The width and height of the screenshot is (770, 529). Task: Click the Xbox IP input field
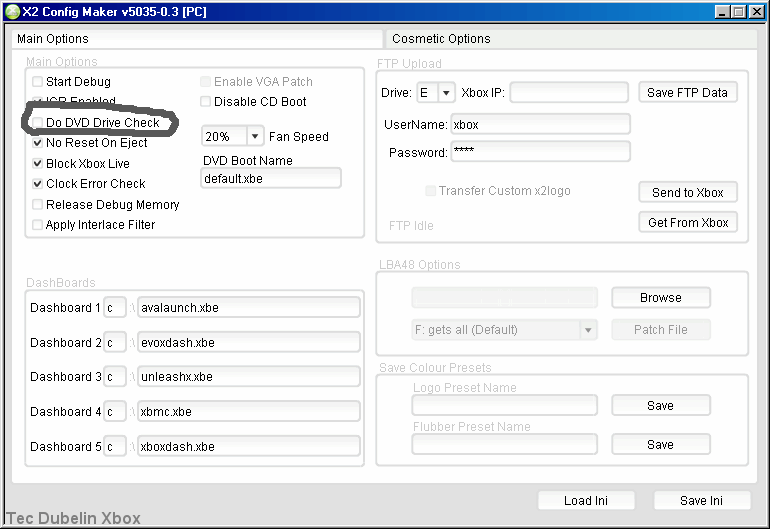tap(569, 93)
